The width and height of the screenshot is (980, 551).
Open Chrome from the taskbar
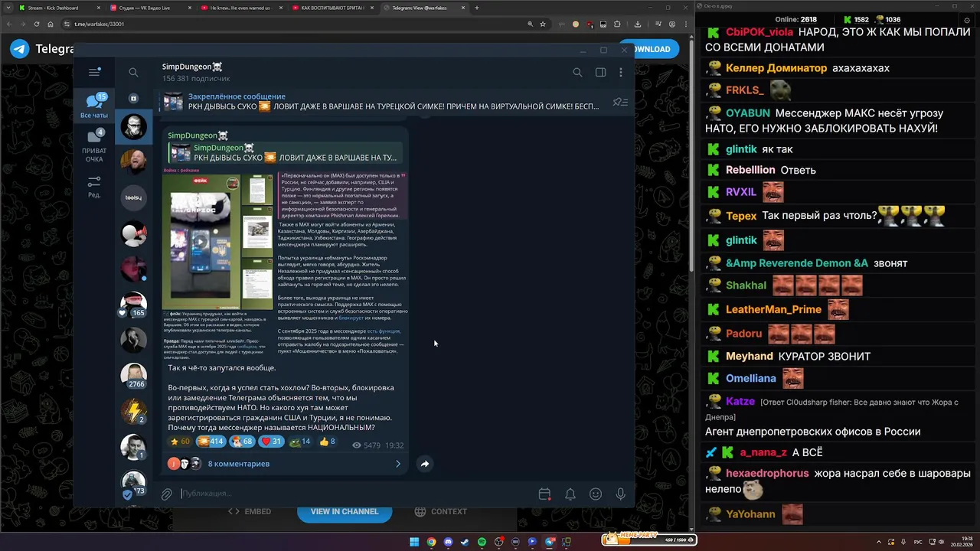point(431,542)
